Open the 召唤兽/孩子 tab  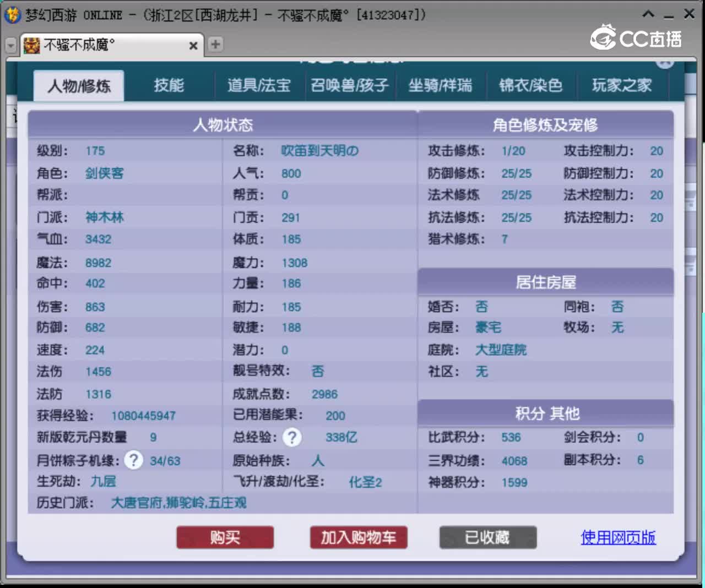[x=350, y=85]
